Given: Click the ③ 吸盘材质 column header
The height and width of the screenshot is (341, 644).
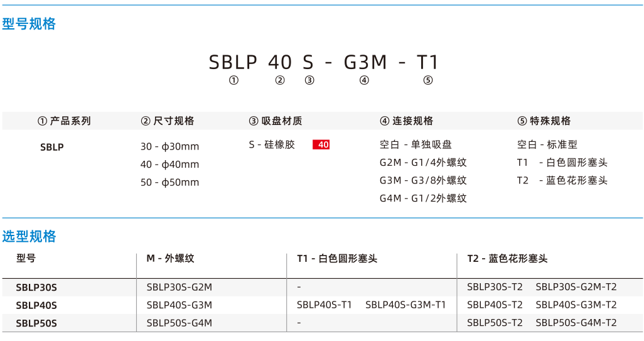Looking at the screenshot, I should (275, 121).
